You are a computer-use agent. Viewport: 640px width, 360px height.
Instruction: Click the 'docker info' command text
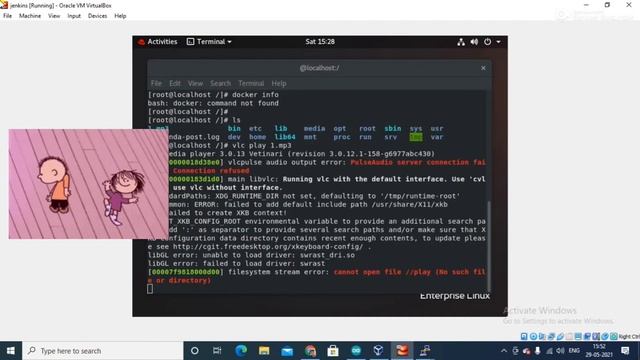tap(255, 95)
